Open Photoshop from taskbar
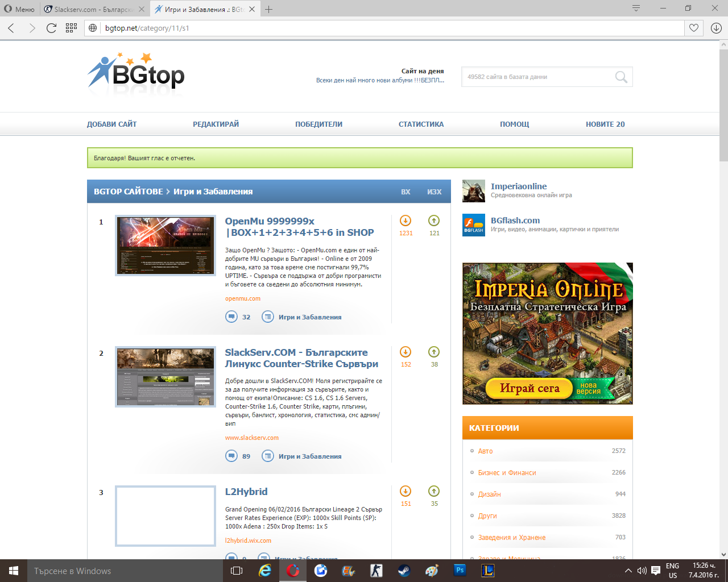Image resolution: width=728 pixels, height=582 pixels. tap(460, 570)
